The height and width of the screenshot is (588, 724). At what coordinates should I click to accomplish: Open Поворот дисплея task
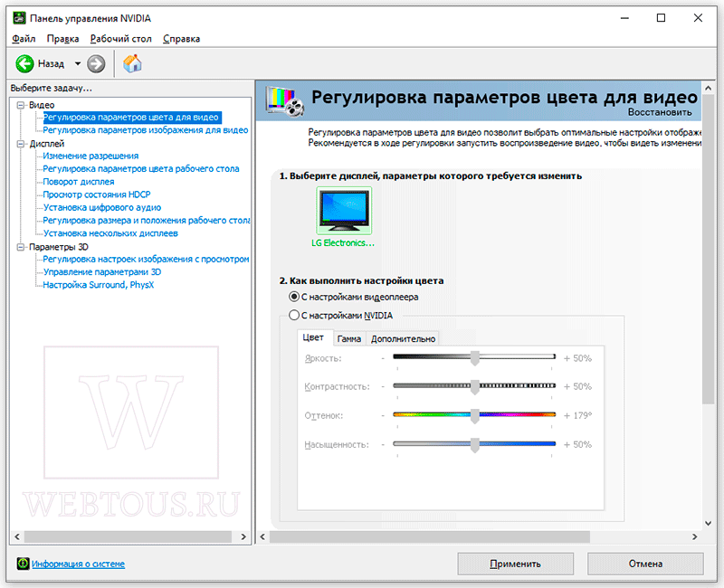click(79, 182)
